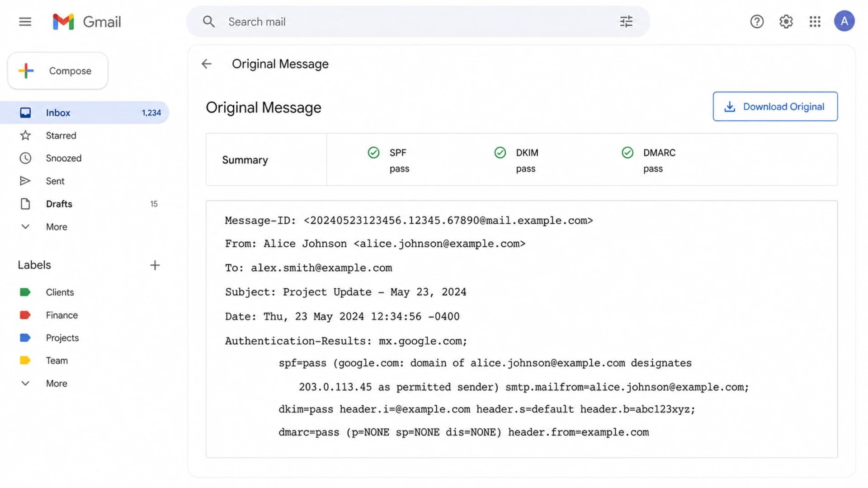Click the Starred star icon

pos(25,135)
